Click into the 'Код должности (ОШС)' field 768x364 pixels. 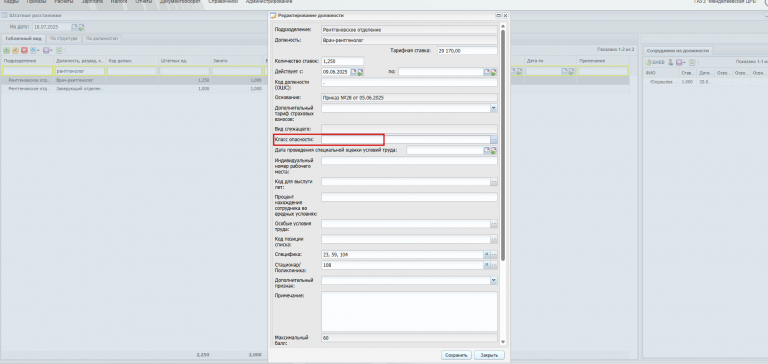point(409,83)
